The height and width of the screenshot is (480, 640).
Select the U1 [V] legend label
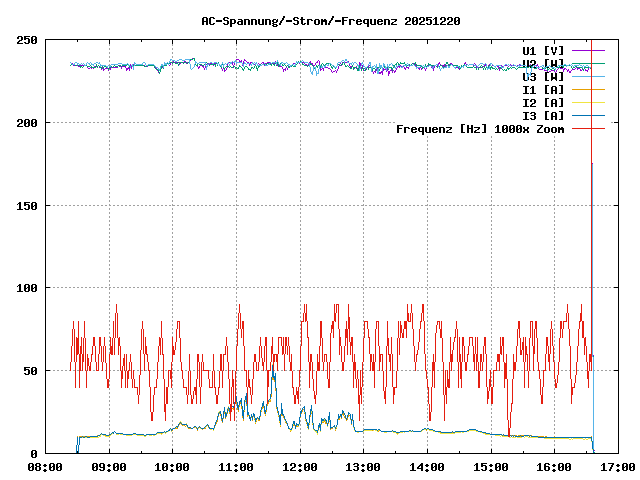point(543,50)
